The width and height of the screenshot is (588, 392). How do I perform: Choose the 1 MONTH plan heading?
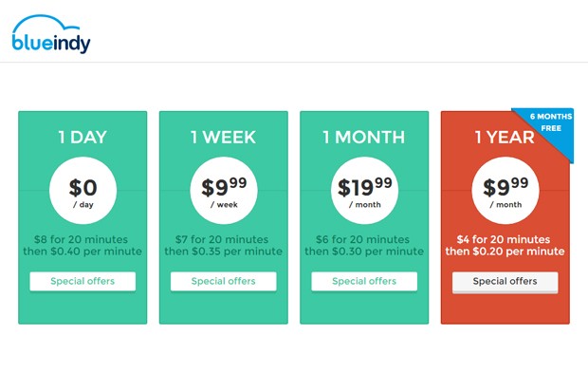pyautogui.click(x=364, y=137)
